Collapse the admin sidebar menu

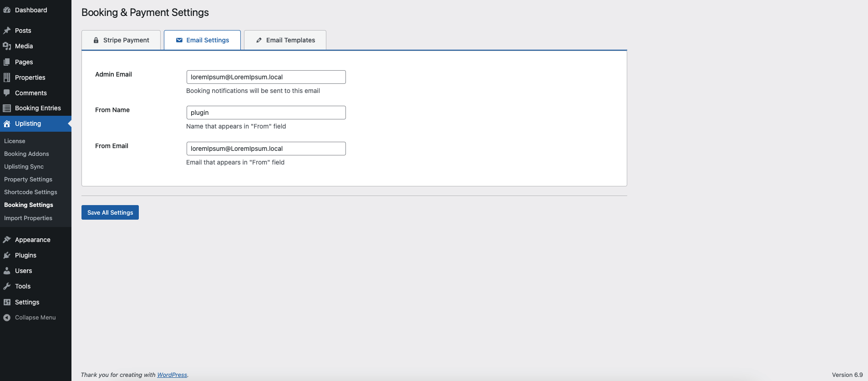click(x=36, y=318)
